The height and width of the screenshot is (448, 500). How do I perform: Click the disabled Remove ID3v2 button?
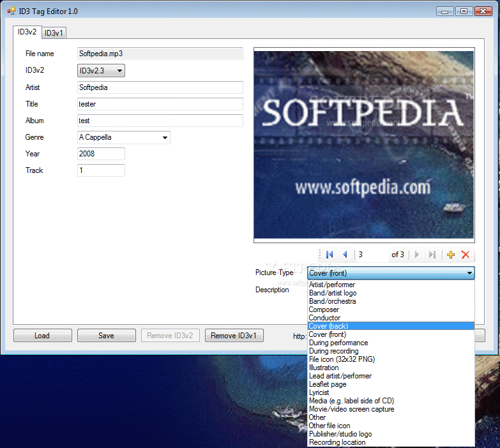[170, 336]
